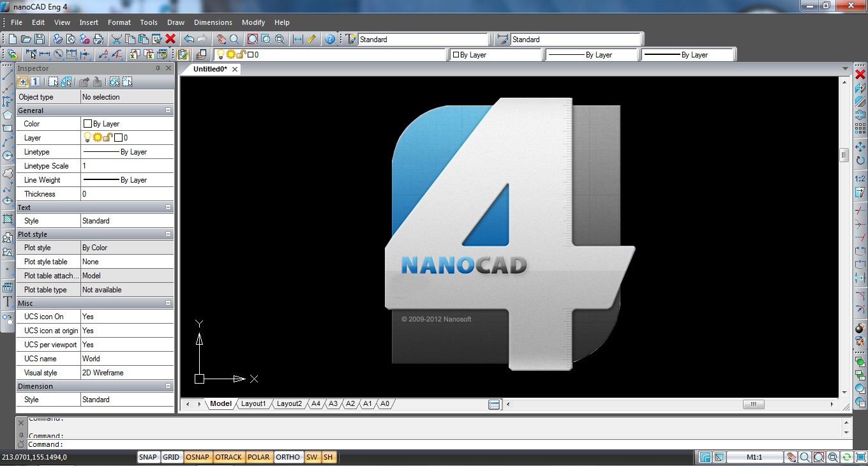Click the status bar Zoom Window icon with red frame
This screenshot has height=466, width=868.
(819, 457)
